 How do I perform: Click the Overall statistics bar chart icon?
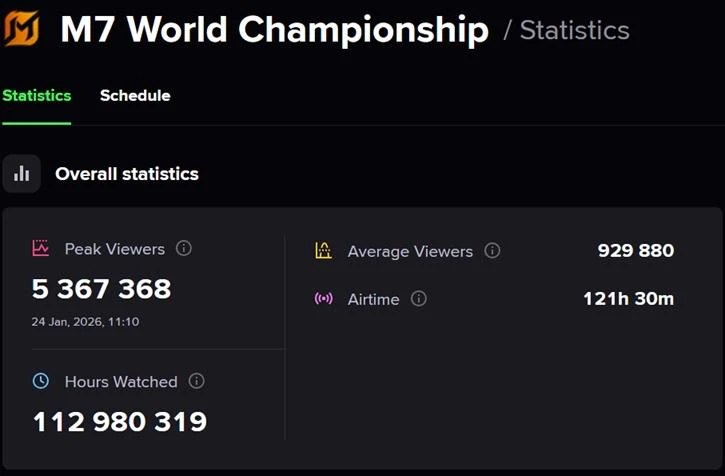pos(21,174)
